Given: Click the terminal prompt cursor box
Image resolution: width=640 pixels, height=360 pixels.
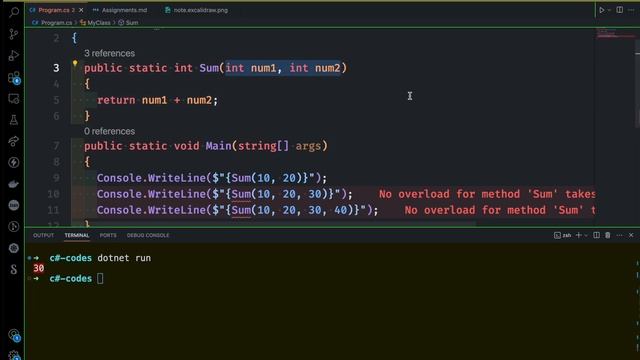Looking at the screenshot, I should (100, 278).
